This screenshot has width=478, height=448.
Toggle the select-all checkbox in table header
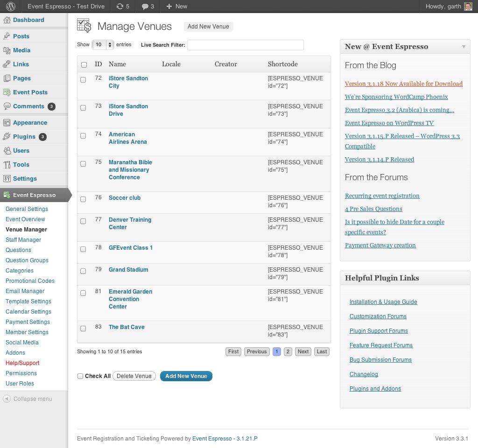tap(84, 64)
